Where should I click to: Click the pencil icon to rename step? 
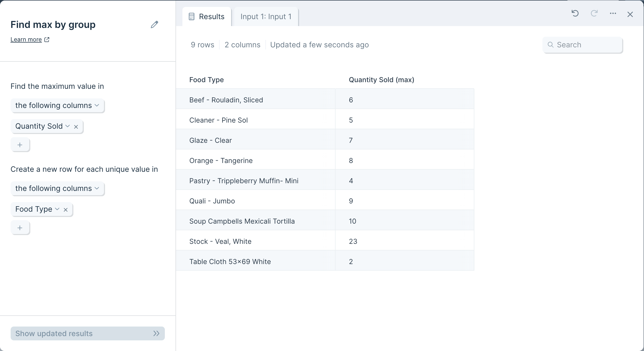[154, 24]
